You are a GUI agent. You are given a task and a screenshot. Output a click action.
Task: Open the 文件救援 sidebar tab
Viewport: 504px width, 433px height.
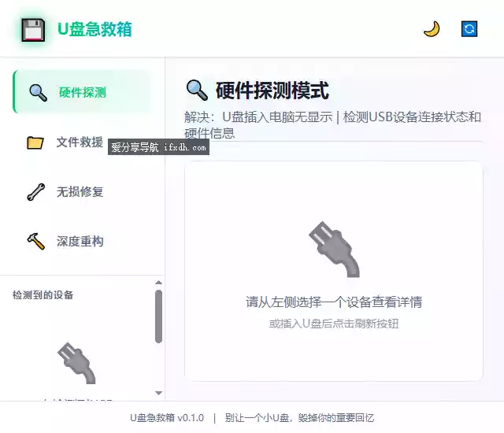click(x=81, y=142)
